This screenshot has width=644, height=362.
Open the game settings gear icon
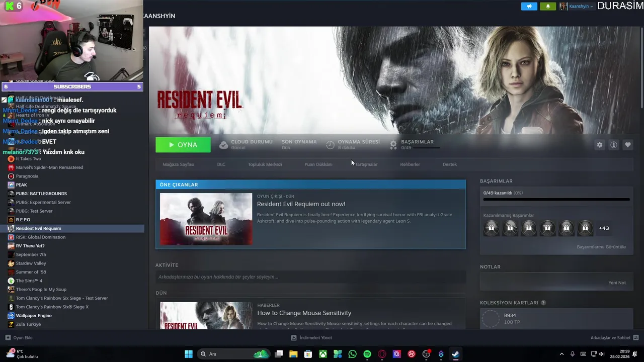(599, 145)
